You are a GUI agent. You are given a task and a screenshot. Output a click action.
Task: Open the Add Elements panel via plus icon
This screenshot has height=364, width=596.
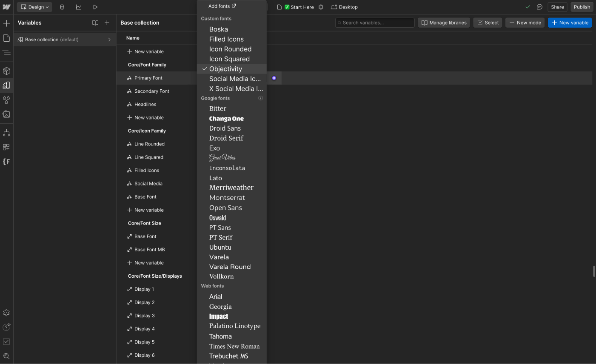click(x=6, y=23)
